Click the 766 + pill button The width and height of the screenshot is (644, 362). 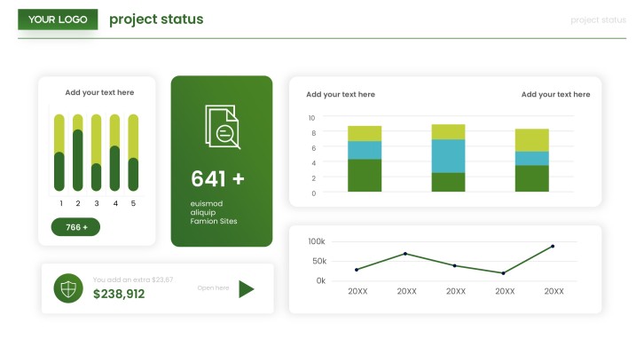75,227
